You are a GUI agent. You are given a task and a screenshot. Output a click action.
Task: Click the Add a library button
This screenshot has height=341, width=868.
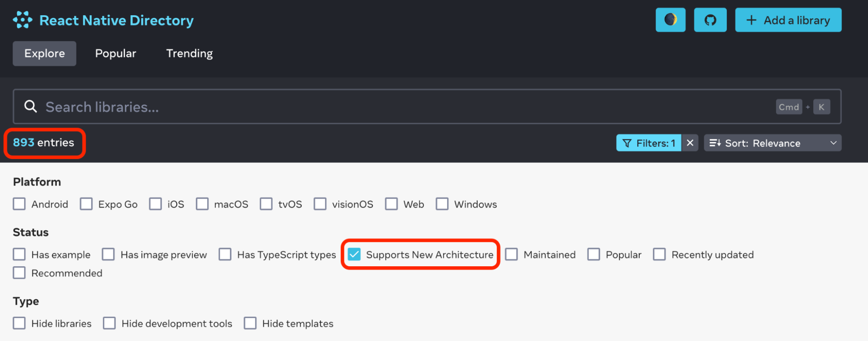coord(788,20)
